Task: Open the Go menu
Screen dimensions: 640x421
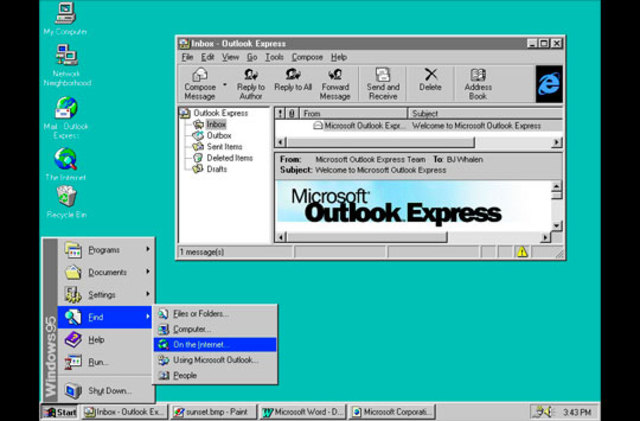Action: 252,57
